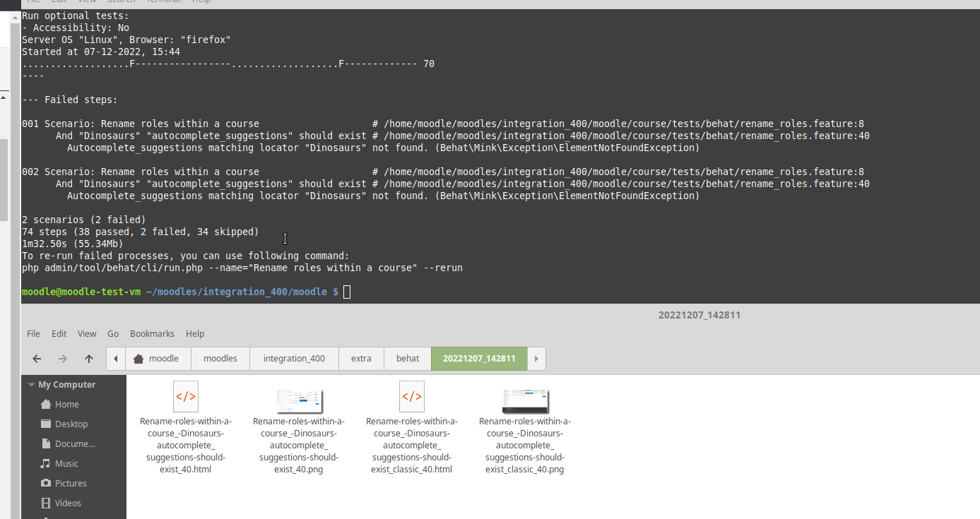Image resolution: width=980 pixels, height=519 pixels.
Task: Go up to the parent folder
Action: [89, 359]
